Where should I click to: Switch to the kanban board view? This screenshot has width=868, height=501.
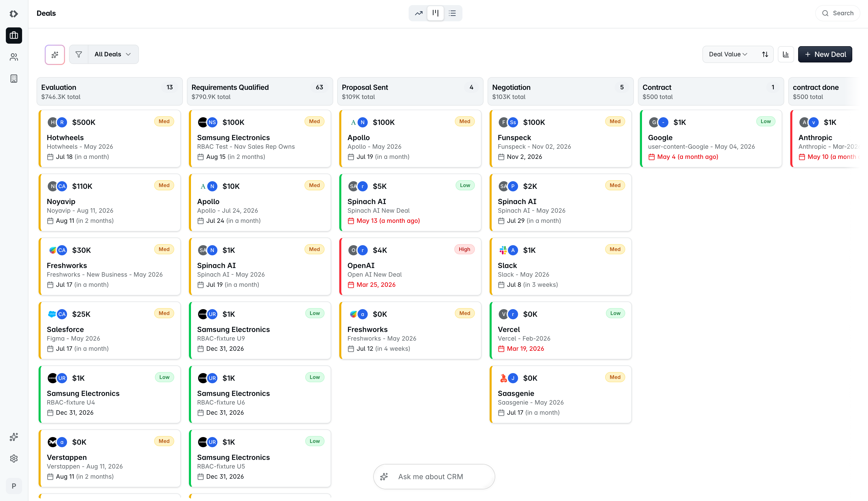436,13
